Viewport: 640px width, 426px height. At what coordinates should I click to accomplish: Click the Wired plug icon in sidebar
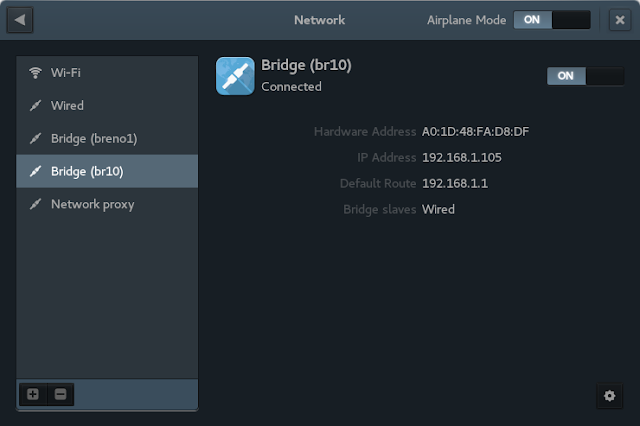36,106
